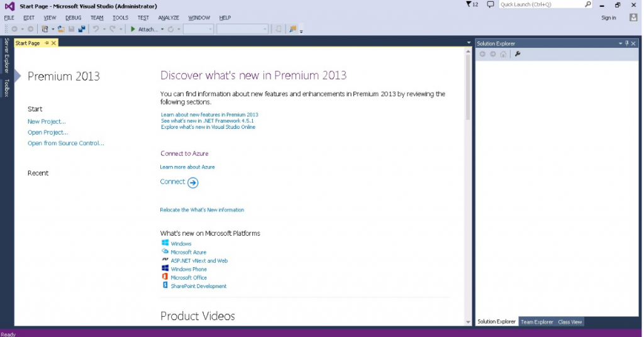Expand the New Project toolbar dropdown arrow
Viewport: 644px width, 337px height.
(53, 29)
